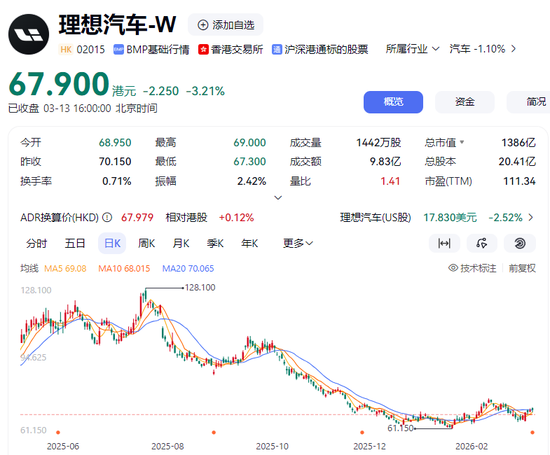Click the 今开 value 68.950

(x=115, y=142)
